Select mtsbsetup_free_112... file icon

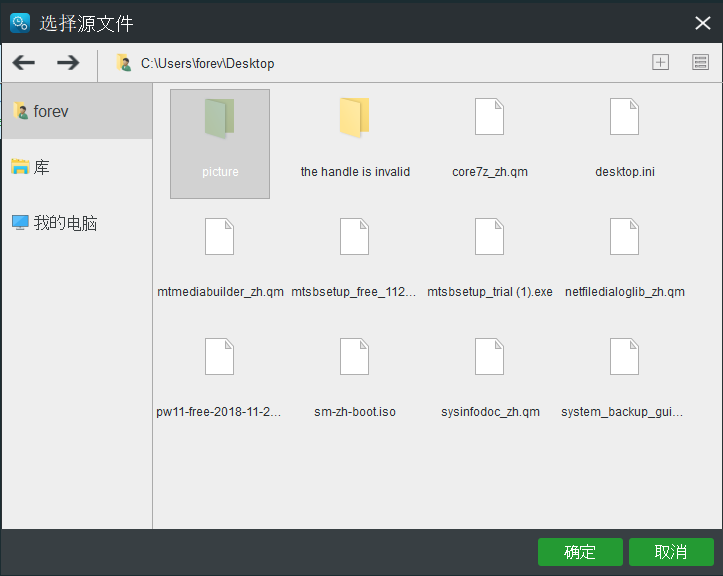pos(355,237)
